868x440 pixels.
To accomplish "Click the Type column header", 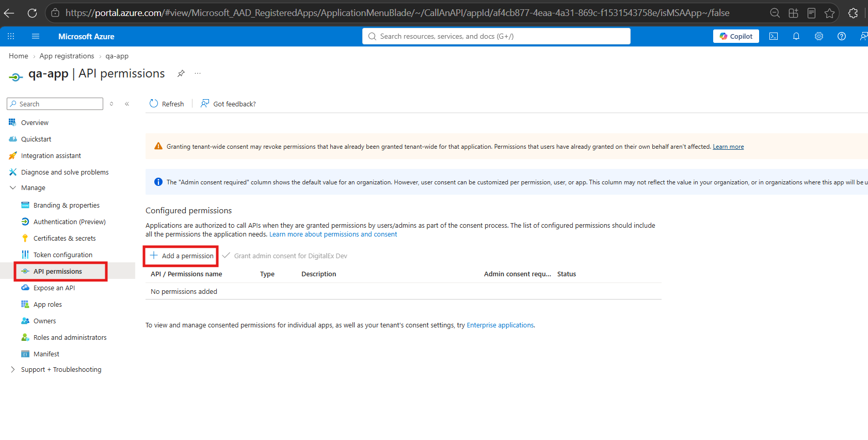I will click(267, 274).
